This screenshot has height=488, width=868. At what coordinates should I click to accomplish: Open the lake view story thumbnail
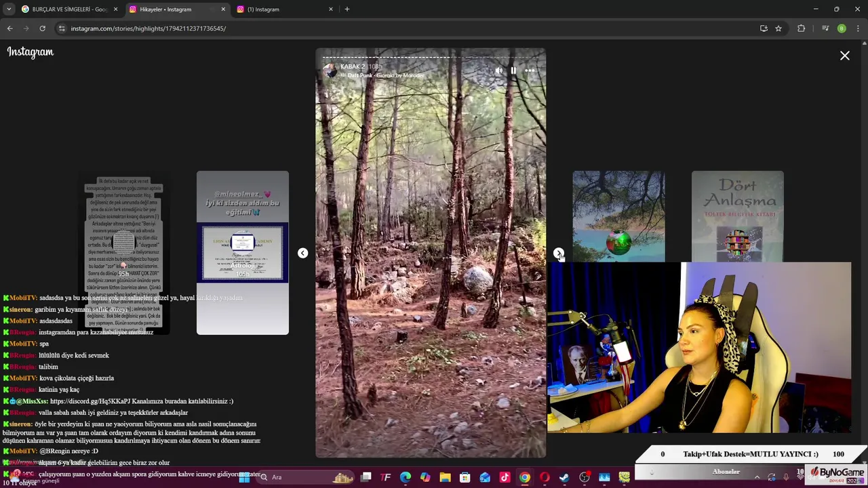point(618,216)
